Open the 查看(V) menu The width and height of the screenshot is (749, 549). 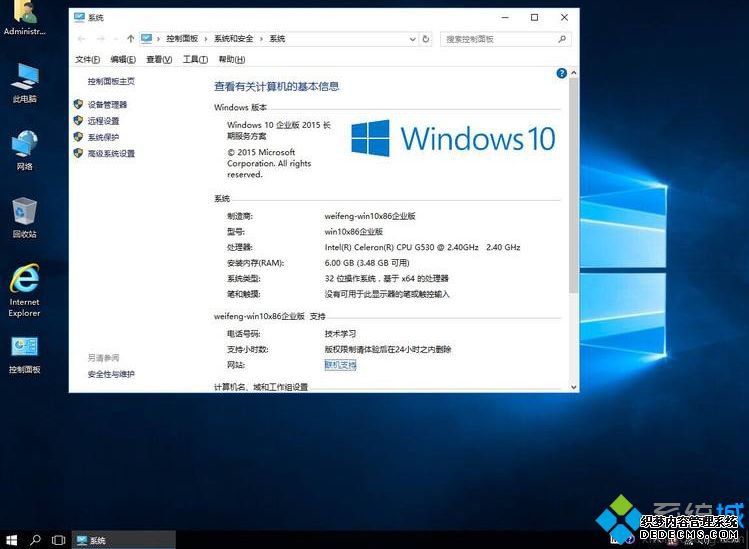(x=159, y=59)
